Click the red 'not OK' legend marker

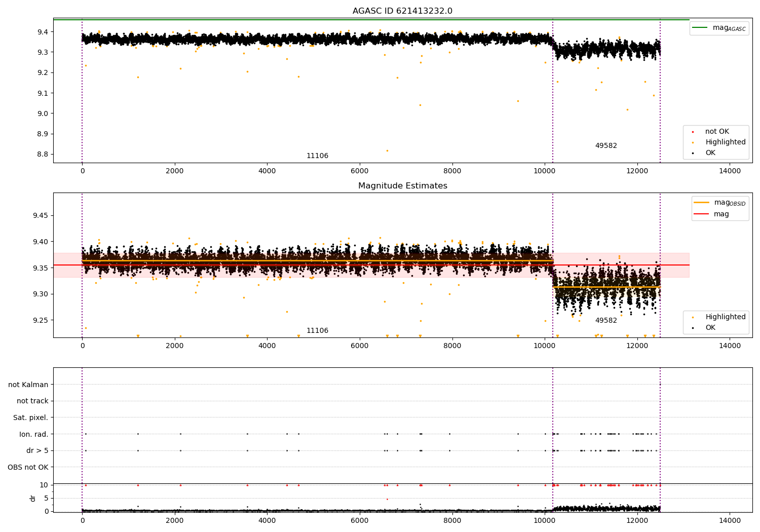[693, 132]
